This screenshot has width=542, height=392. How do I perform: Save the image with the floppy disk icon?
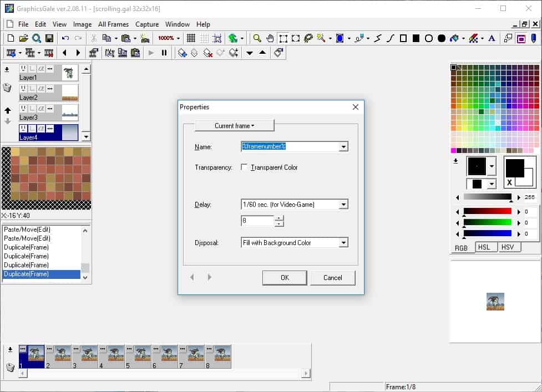click(x=49, y=38)
